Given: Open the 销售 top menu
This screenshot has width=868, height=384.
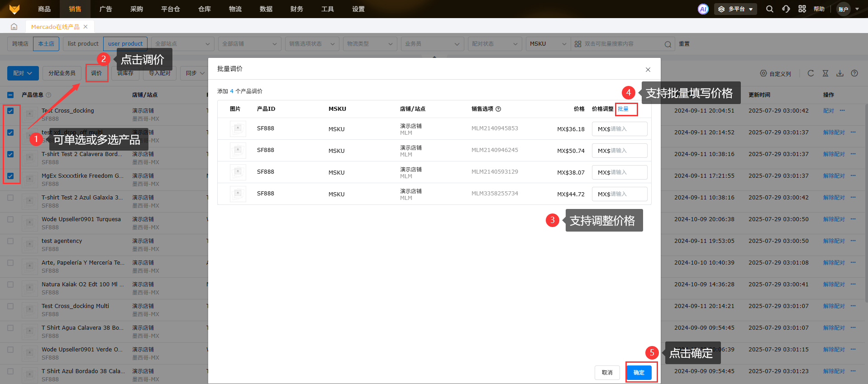Looking at the screenshot, I should (75, 9).
